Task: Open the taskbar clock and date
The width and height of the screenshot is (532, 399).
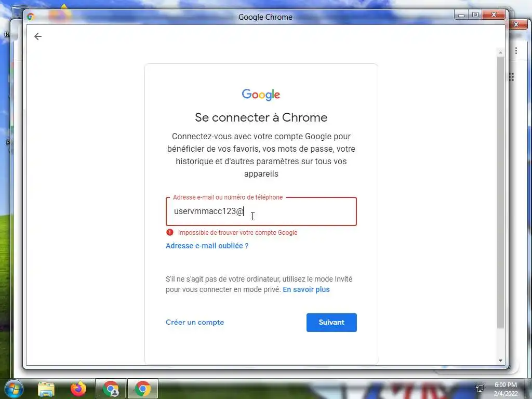Action: 506,389
